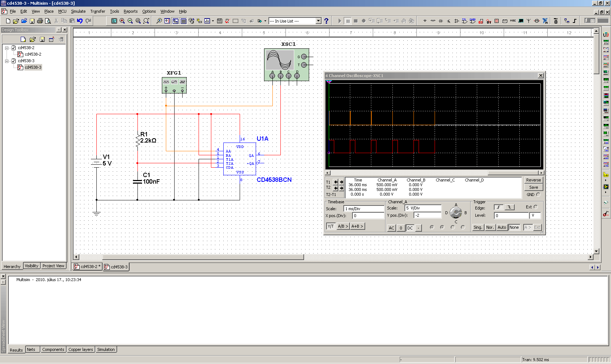
Task: Set trigger mode to Auto
Action: (502, 227)
